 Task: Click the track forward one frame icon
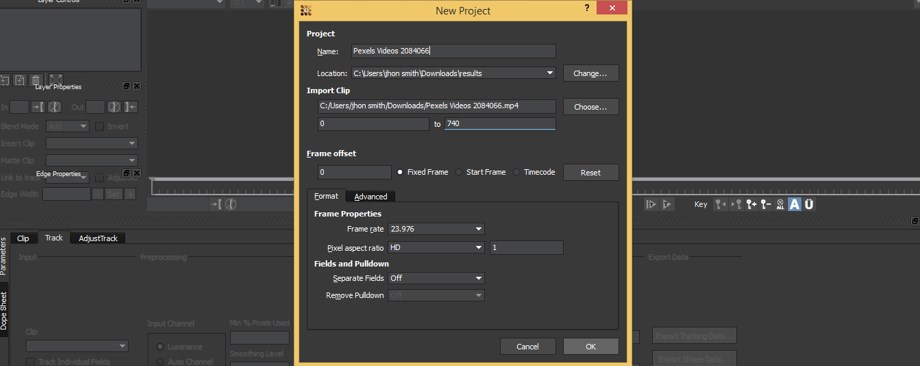[x=651, y=204]
